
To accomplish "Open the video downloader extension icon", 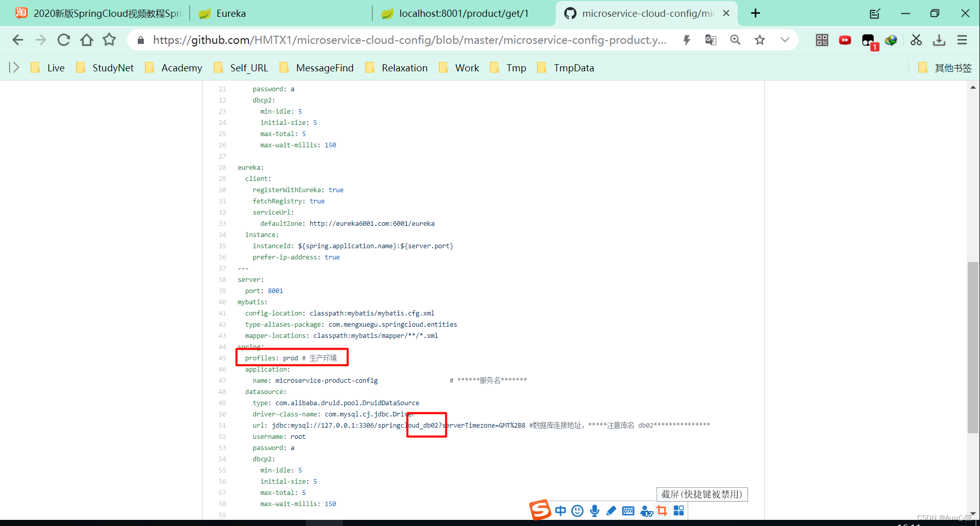I will (x=845, y=40).
